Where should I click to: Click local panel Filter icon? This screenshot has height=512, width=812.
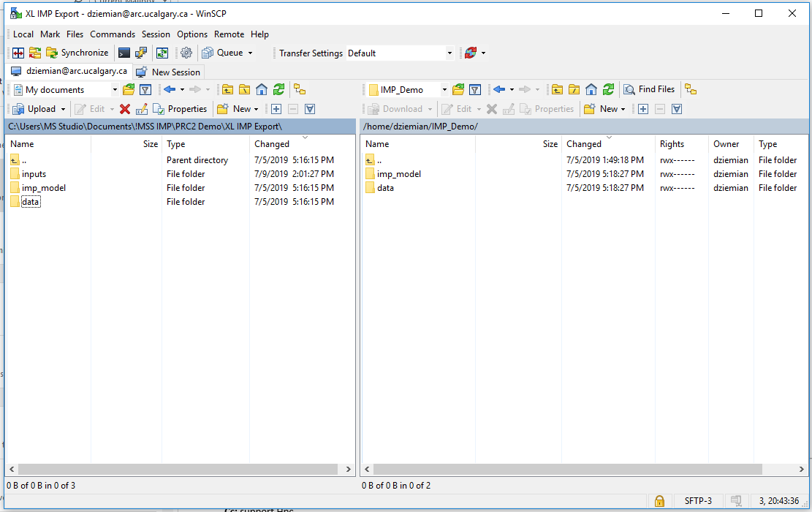145,90
